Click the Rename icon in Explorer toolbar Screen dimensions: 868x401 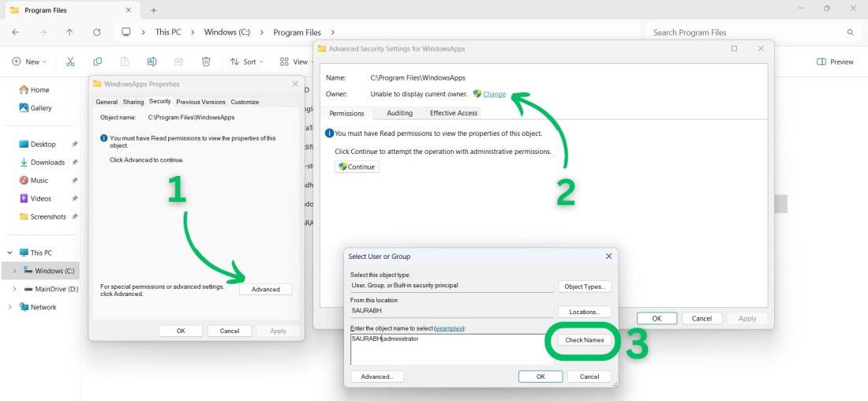152,62
